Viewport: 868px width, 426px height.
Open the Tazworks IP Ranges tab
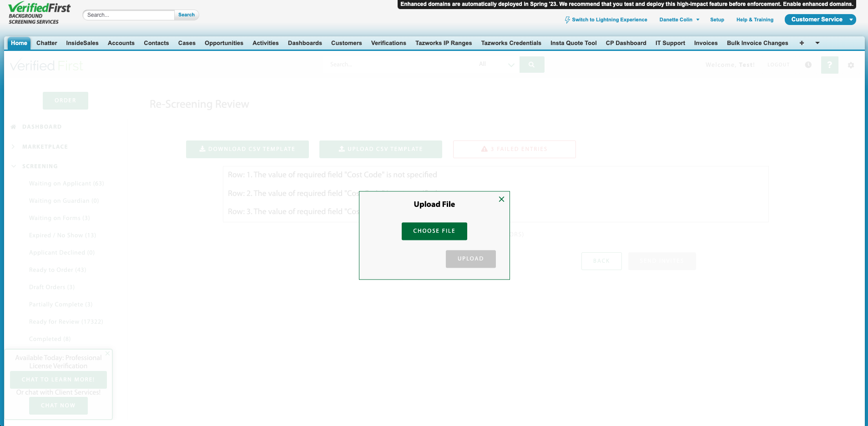(x=444, y=43)
